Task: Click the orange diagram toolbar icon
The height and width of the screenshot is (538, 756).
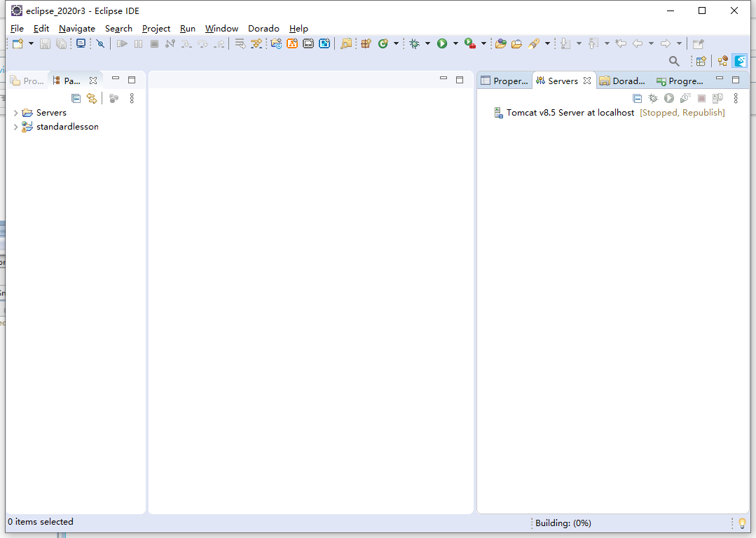Action: [292, 44]
